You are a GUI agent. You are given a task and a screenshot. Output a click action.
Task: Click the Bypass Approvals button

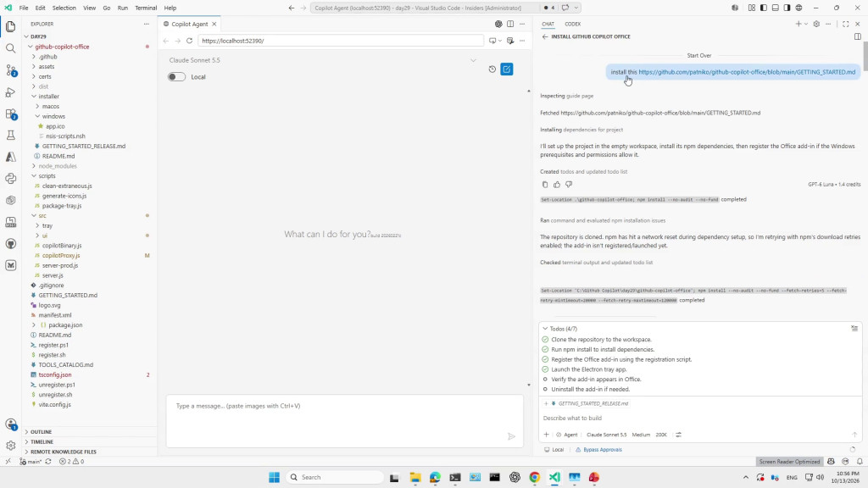(x=599, y=450)
